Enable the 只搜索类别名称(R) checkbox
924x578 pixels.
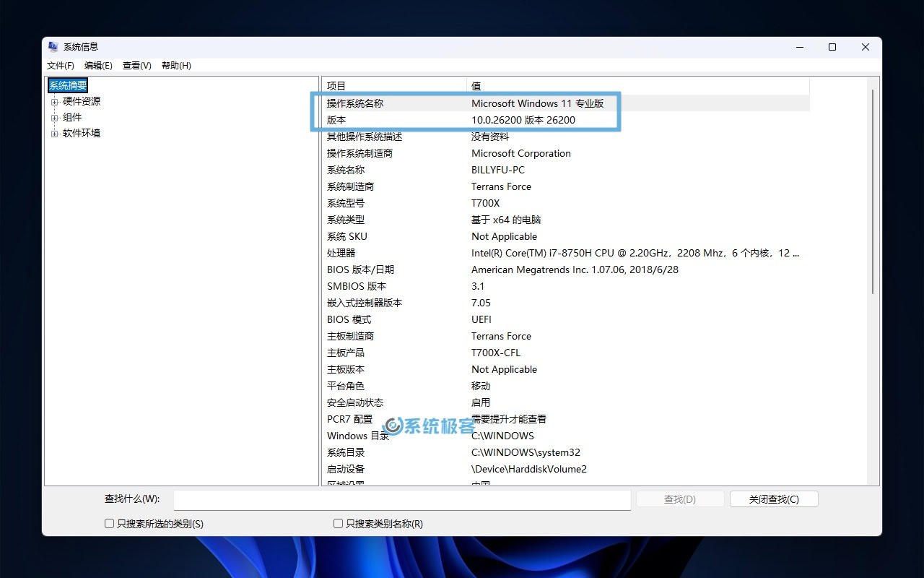(337, 523)
